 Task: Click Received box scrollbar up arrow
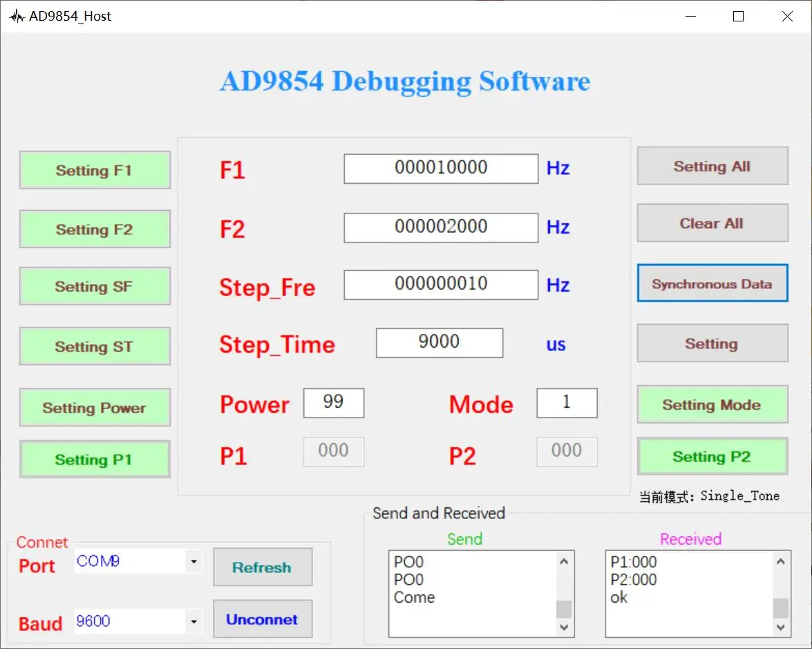pyautogui.click(x=780, y=561)
